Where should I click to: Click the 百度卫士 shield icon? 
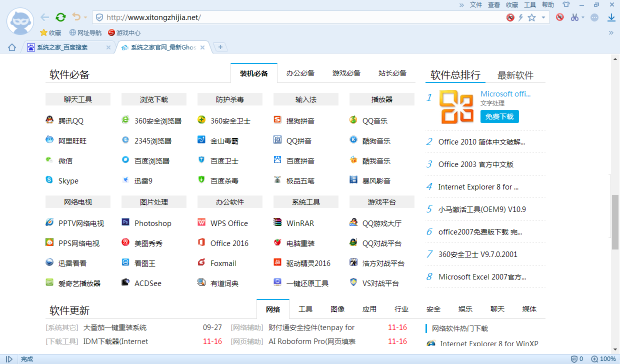pyautogui.click(x=201, y=160)
